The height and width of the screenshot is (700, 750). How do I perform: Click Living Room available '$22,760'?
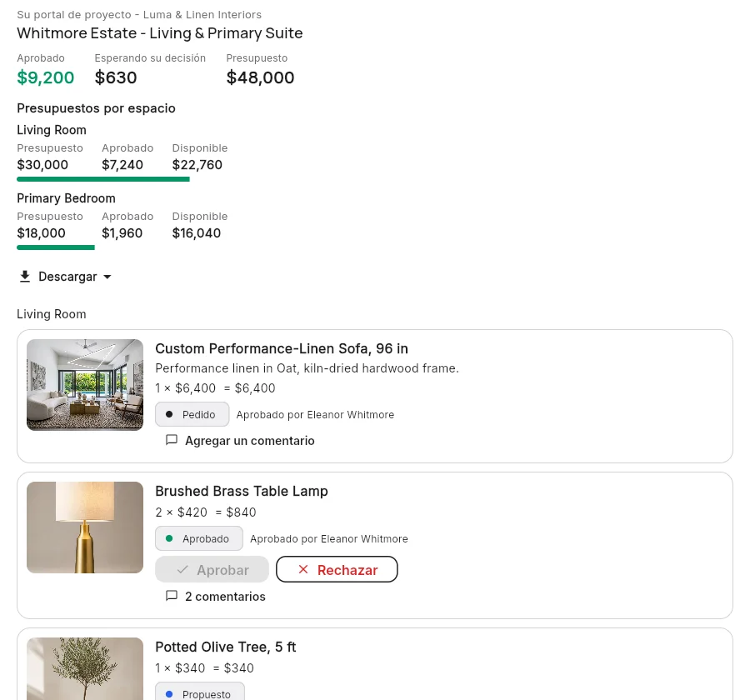(197, 165)
